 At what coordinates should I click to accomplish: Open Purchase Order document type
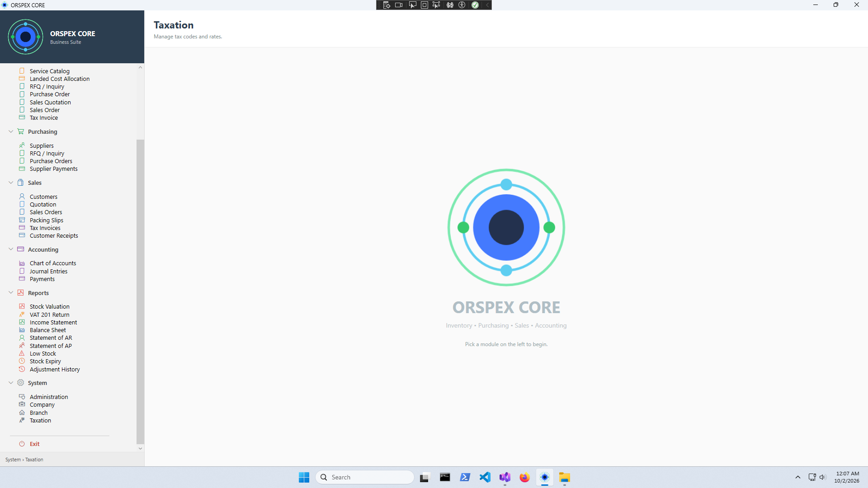50,94
